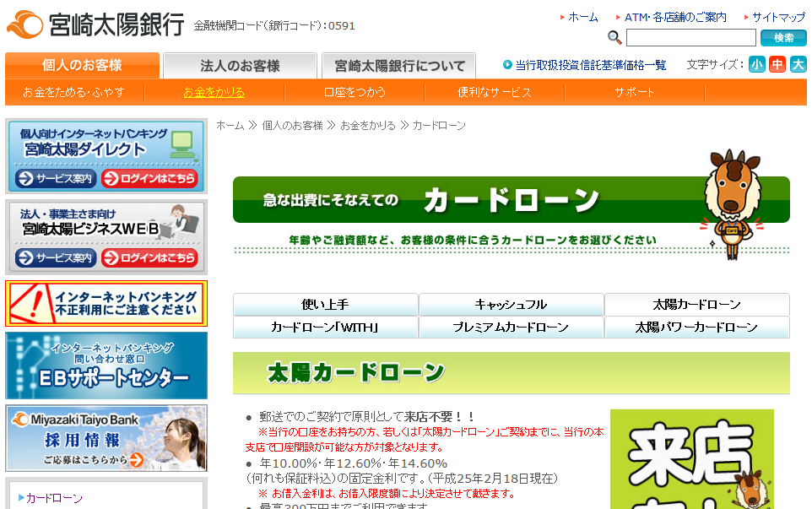The image size is (812, 509).
Task: Click ログインはこちら for 宮崎太陽ダイレクト
Action: 149,179
